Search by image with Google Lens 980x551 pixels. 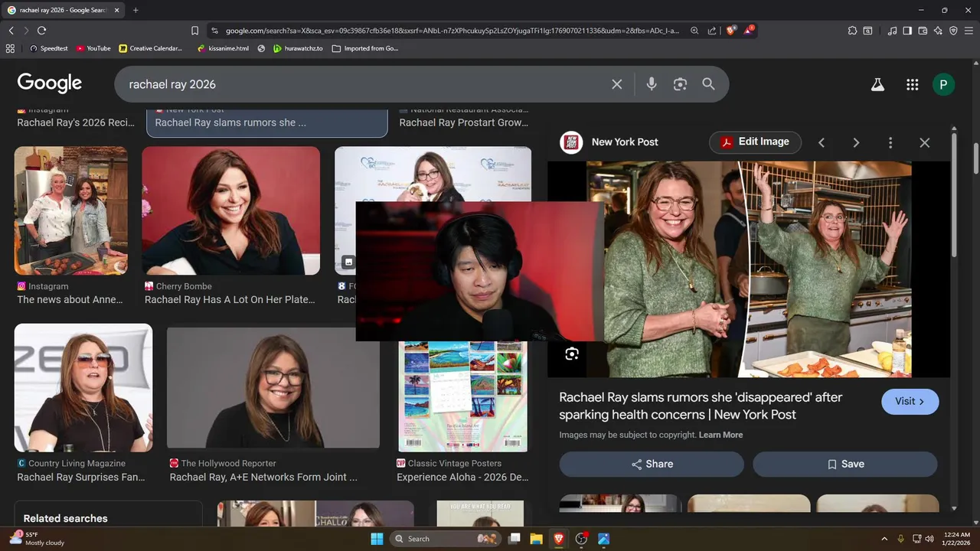click(680, 84)
